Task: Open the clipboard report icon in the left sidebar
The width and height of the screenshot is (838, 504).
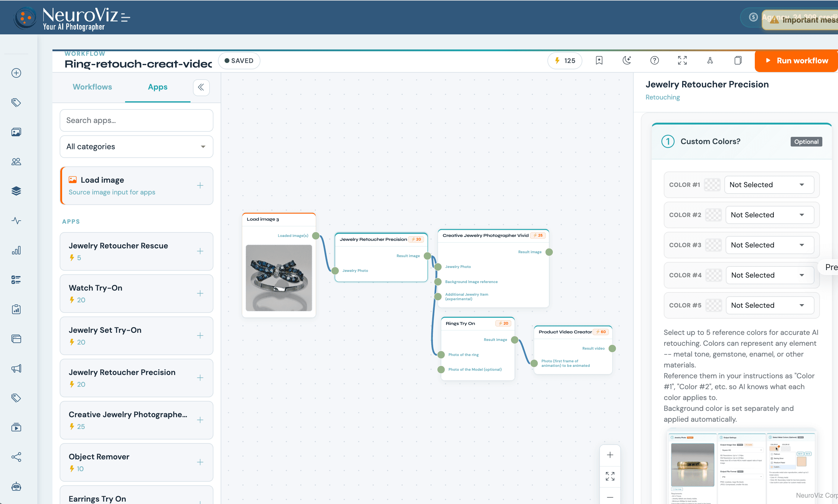Action: [x=16, y=309]
